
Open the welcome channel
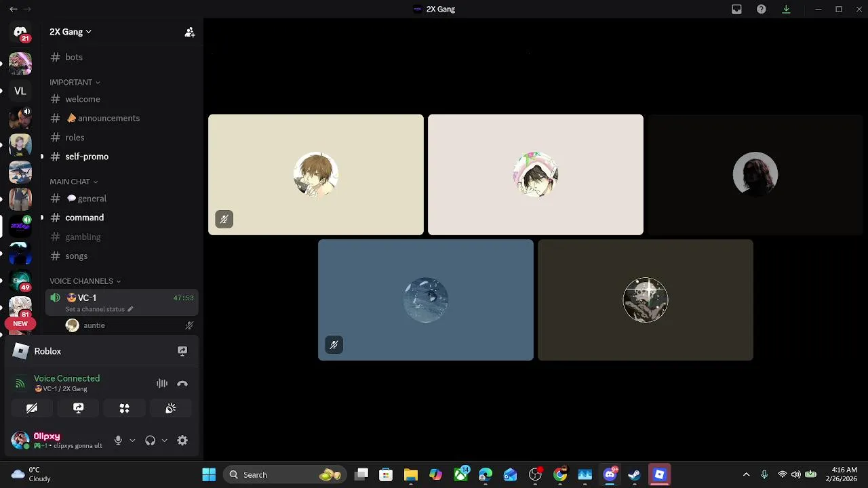coord(122,99)
